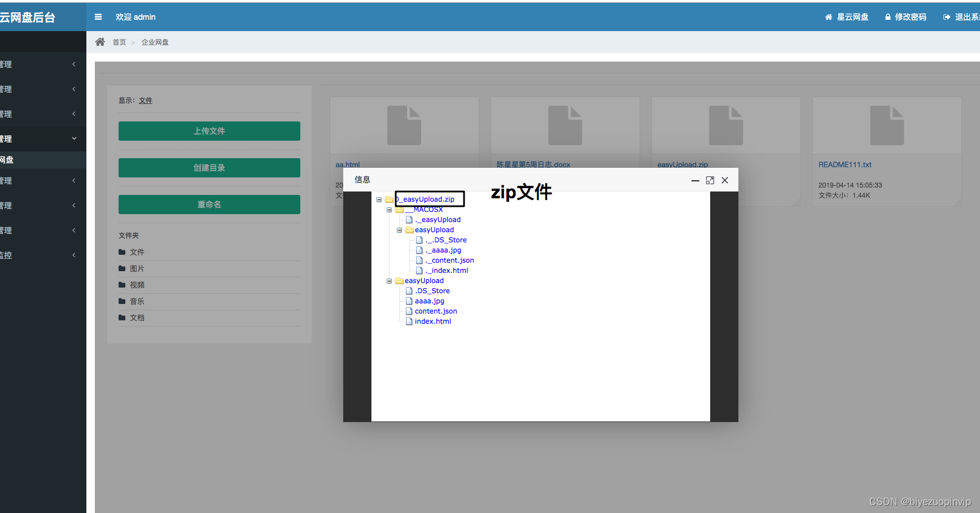Collapse the easyUpload node containing index.html

390,281
